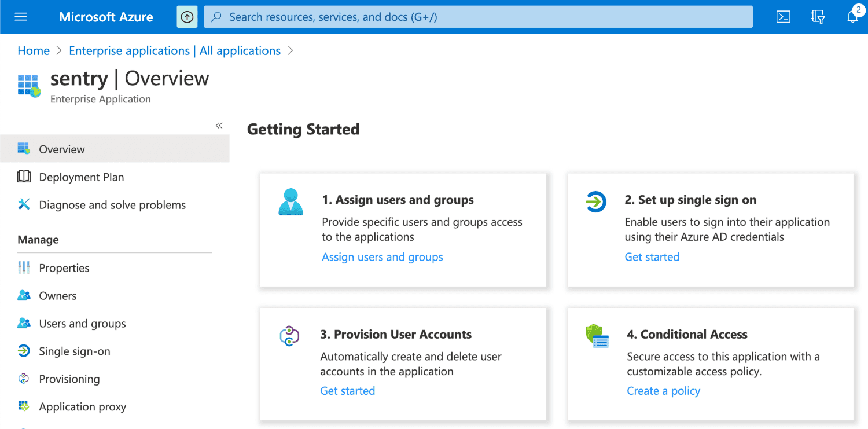Viewport: 868px width, 429px height.
Task: Open the notifications bell showing 2 alerts
Action: click(852, 16)
